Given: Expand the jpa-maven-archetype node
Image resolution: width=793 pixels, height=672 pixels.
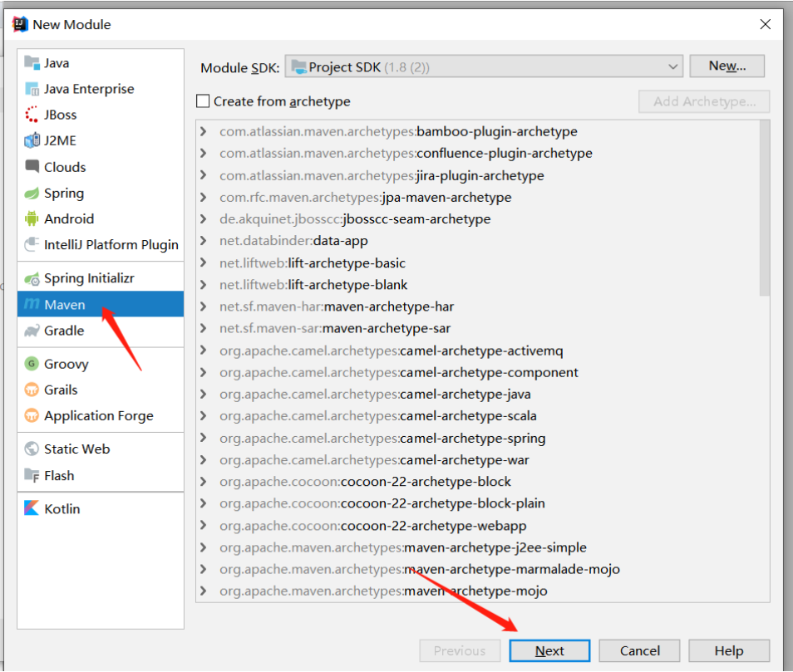Looking at the screenshot, I should click(x=204, y=197).
